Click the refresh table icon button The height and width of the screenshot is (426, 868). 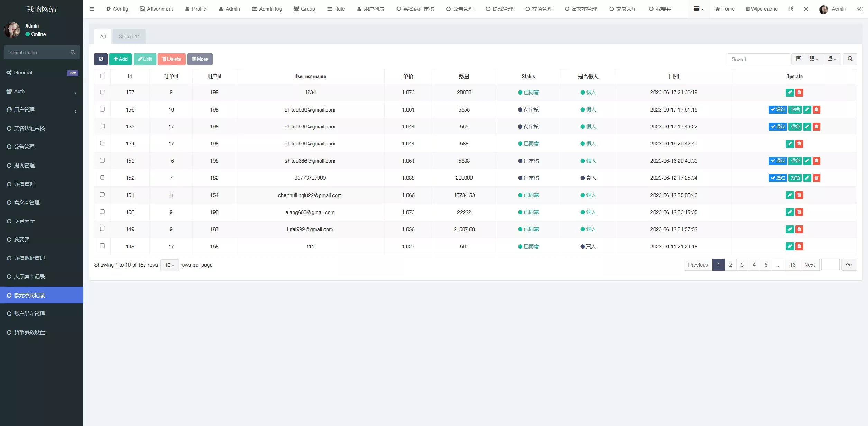click(101, 59)
